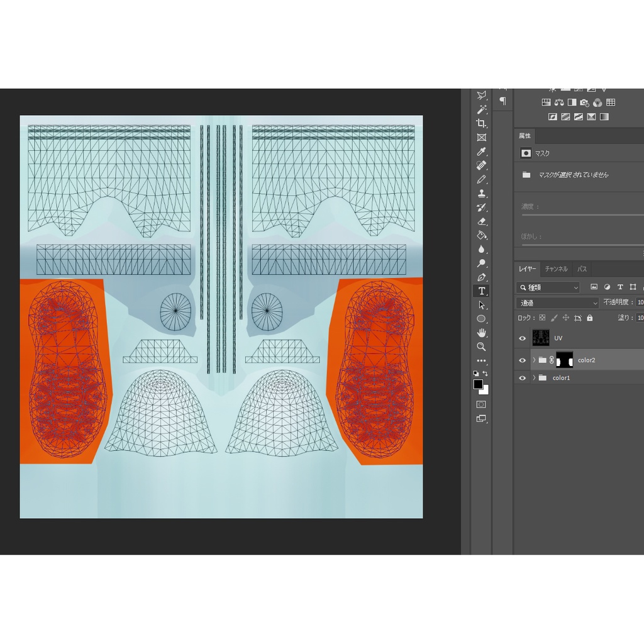Add a Black & White adjustment
The width and height of the screenshot is (644, 644).
coord(572,103)
